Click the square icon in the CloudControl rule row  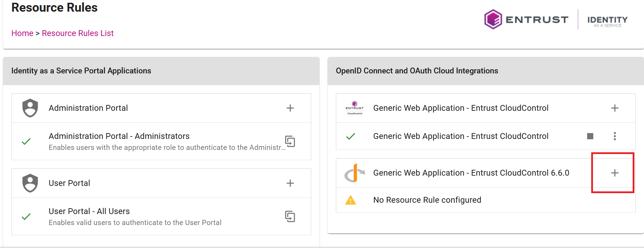tap(590, 136)
